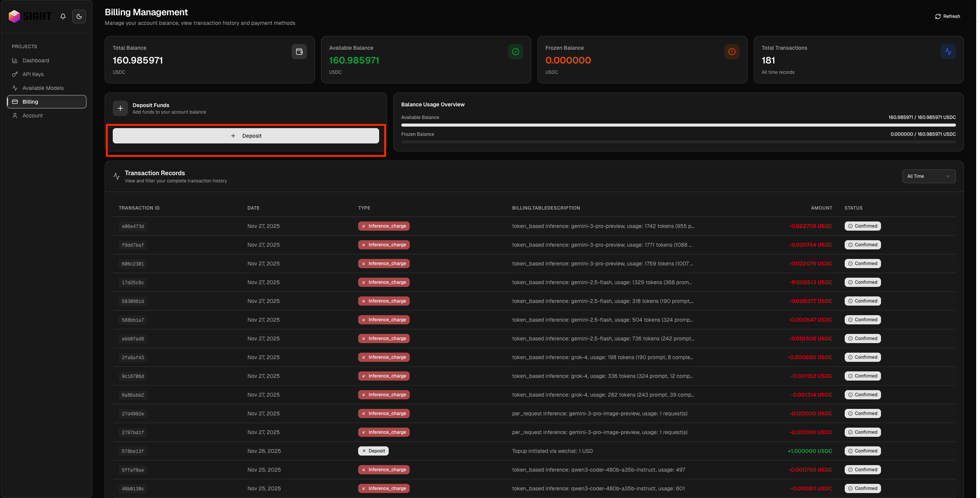This screenshot has height=498, width=980.
Task: Click the Deposit type badge for 578be13f
Action: (373, 451)
